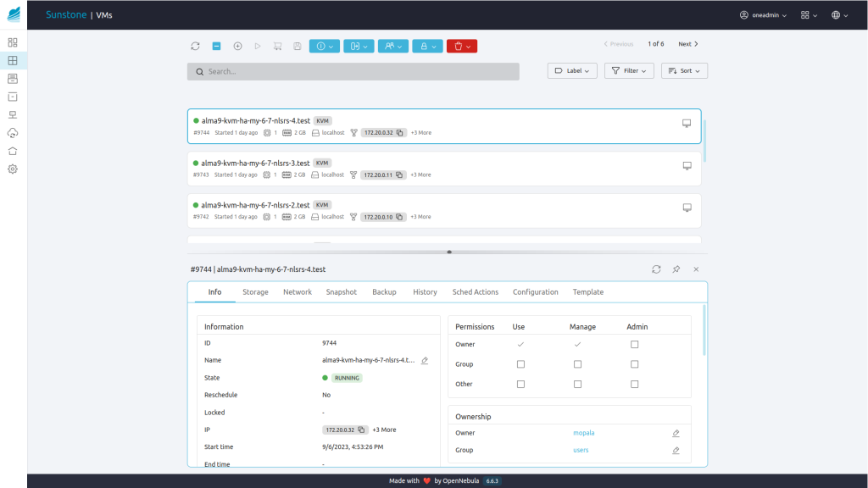The image size is (868, 488).
Task: Click the refresh VM list icon
Action: tap(195, 46)
